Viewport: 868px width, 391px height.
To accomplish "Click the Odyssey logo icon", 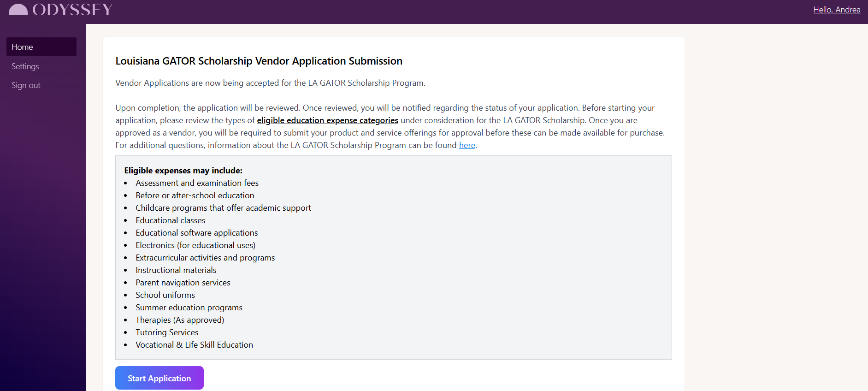I will pos(18,10).
